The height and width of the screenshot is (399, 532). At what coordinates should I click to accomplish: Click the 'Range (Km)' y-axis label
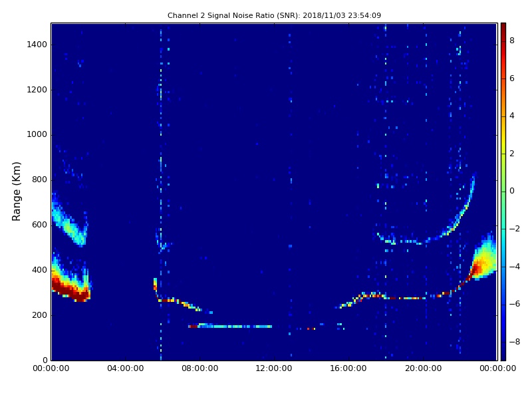[x=16, y=192]
